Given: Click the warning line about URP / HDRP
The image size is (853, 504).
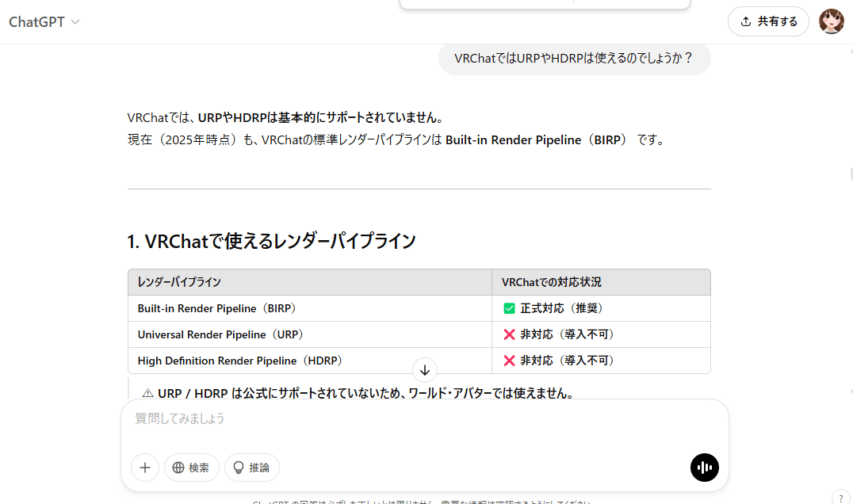Looking at the screenshot, I should coord(358,393).
